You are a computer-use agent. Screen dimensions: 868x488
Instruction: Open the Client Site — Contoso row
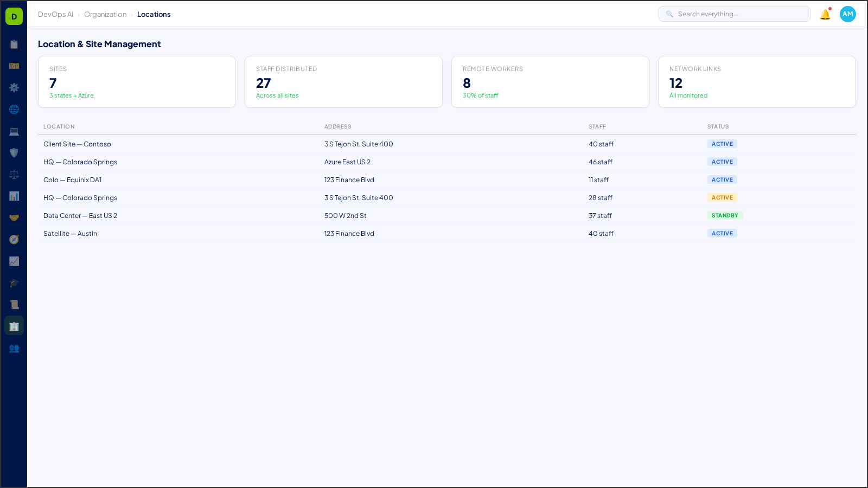pos(77,144)
